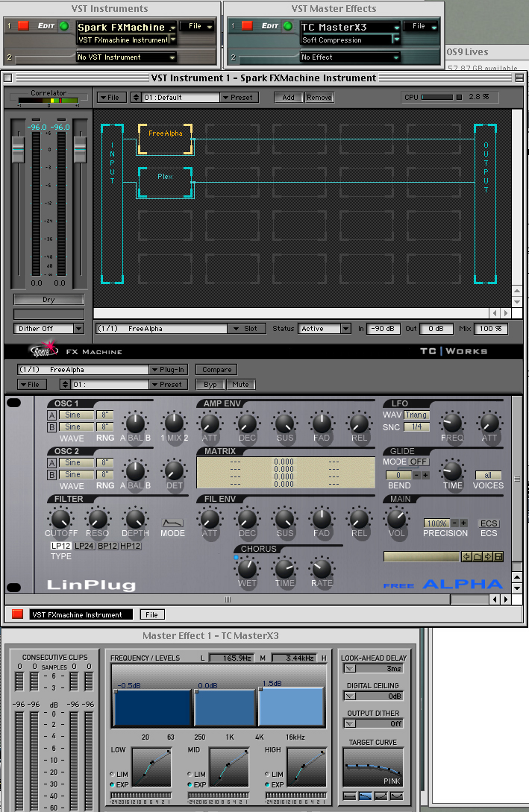Open the No Effect slot dropdown

350,57
